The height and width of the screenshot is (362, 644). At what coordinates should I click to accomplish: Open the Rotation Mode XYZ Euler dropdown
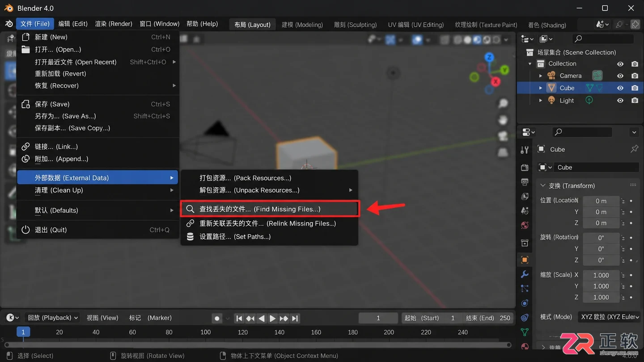609,317
